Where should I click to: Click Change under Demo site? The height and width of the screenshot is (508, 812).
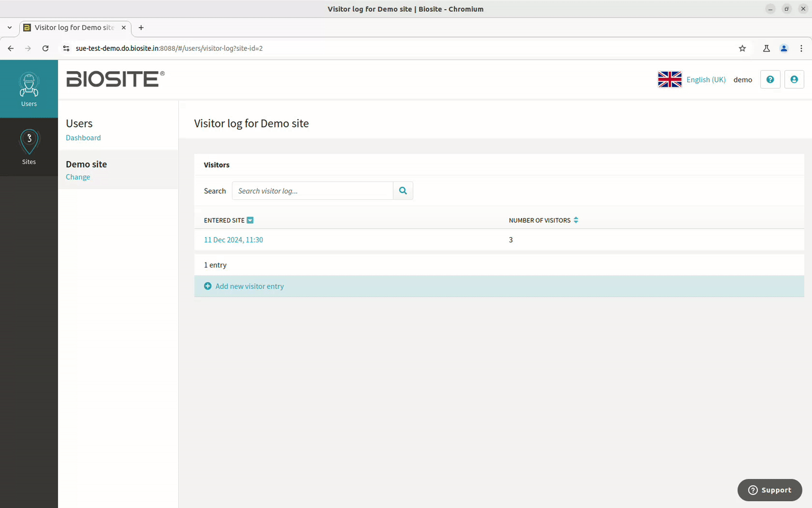point(78,177)
